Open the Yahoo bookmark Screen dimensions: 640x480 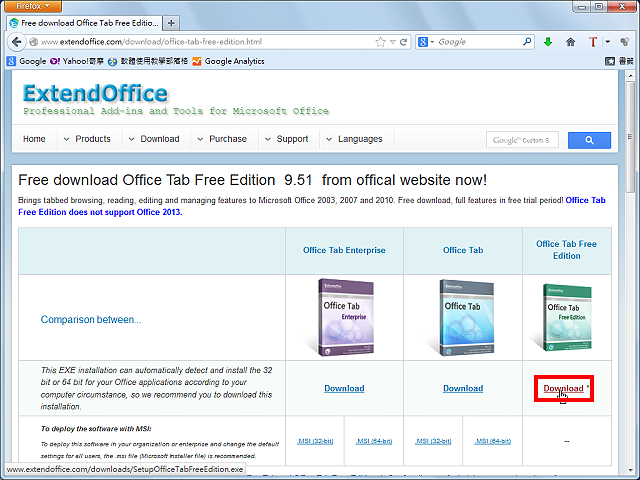(x=77, y=61)
